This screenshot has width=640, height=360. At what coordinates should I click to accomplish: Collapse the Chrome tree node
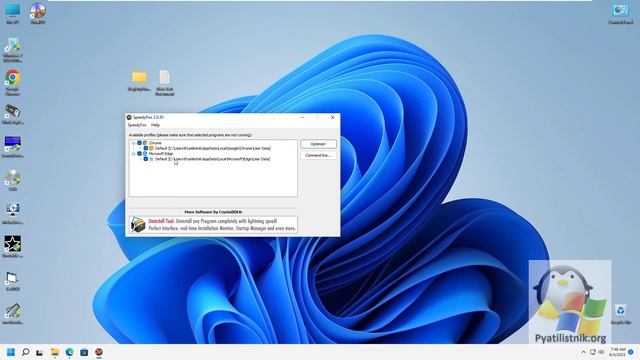click(133, 143)
